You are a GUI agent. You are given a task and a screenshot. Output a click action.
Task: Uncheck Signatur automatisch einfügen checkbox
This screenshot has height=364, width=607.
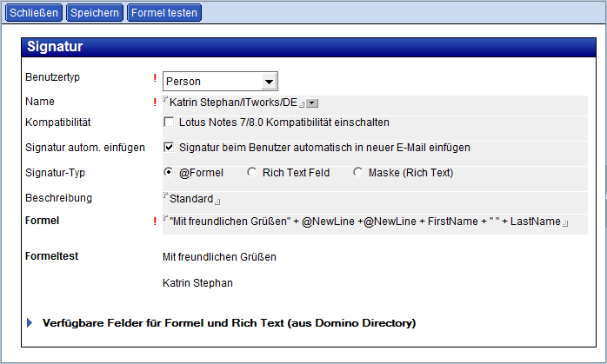coord(169,148)
